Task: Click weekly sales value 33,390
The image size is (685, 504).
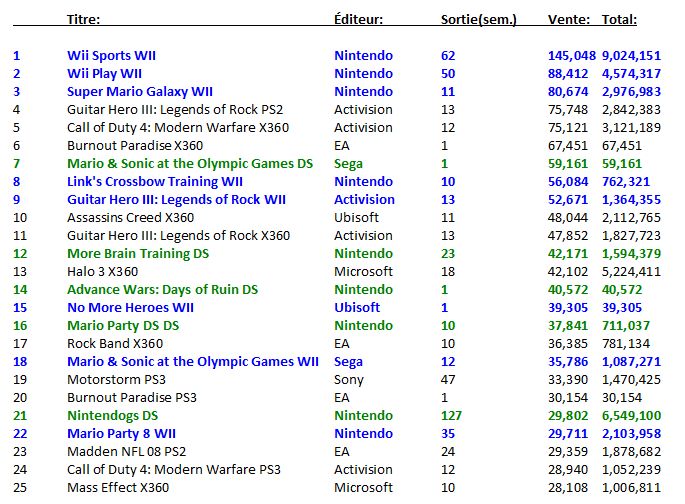Action: (568, 380)
